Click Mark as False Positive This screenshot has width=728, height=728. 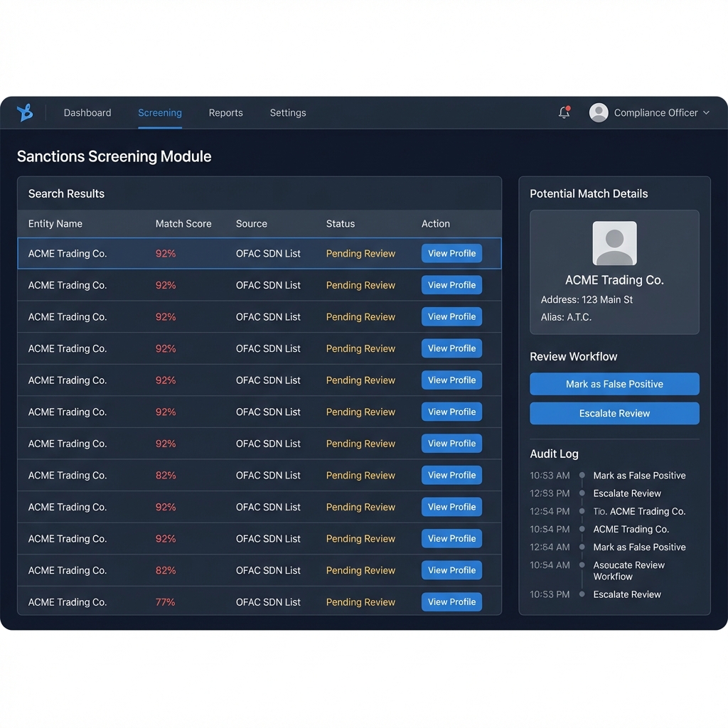point(614,384)
